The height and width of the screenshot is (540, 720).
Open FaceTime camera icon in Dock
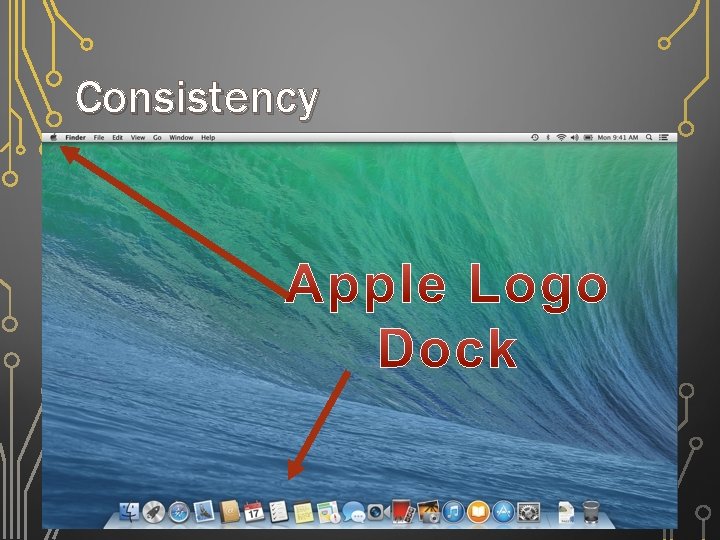coord(378,512)
